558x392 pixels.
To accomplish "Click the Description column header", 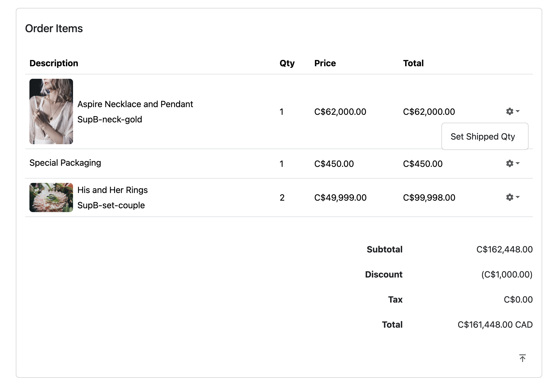I will [x=54, y=63].
